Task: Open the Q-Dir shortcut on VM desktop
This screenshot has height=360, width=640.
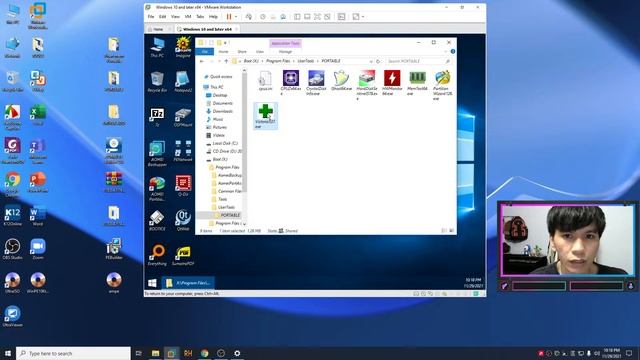Action: tap(183, 186)
